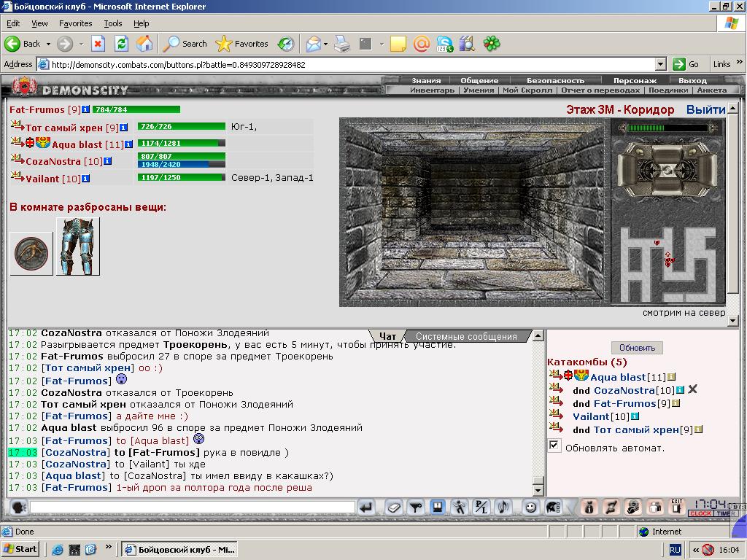The height and width of the screenshot is (560, 747).
Task: Open the Search pane in Internet Explorer
Action: point(185,44)
